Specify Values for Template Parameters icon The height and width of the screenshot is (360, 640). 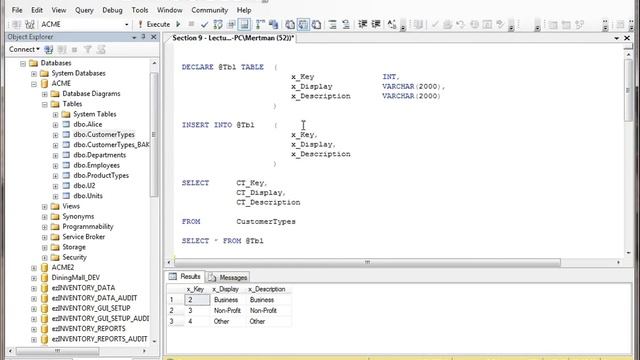[392, 24]
